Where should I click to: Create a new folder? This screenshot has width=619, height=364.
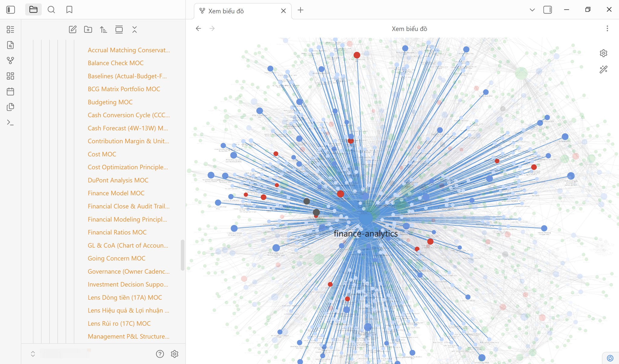(88, 29)
